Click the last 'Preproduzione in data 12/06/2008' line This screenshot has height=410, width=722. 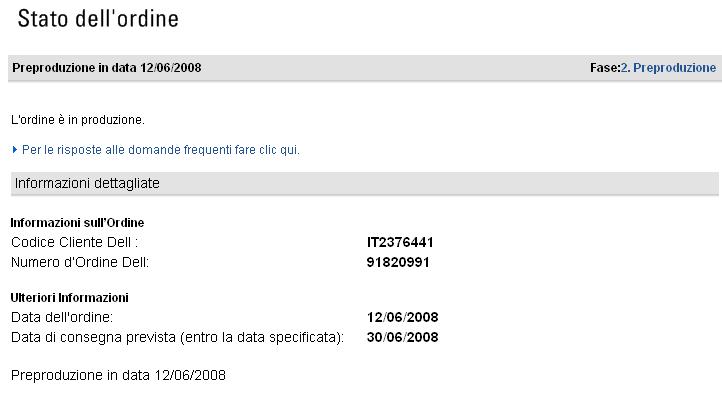118,375
